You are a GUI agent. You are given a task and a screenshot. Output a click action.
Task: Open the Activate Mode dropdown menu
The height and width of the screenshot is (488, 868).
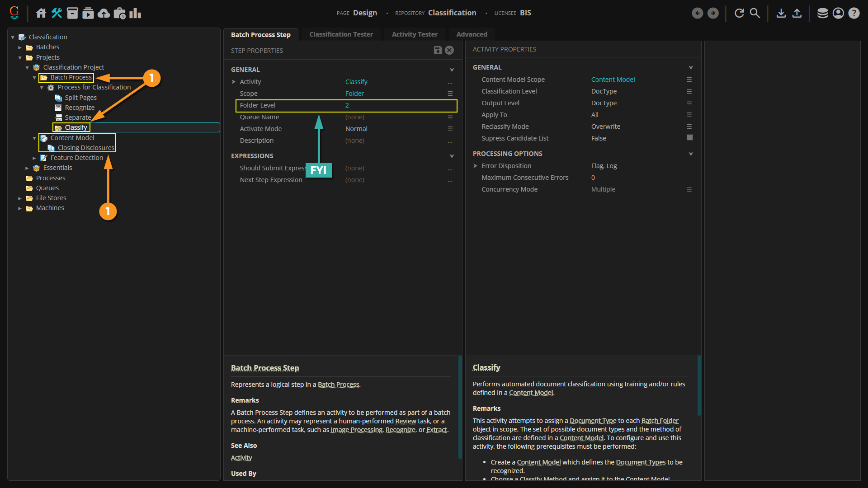(450, 129)
